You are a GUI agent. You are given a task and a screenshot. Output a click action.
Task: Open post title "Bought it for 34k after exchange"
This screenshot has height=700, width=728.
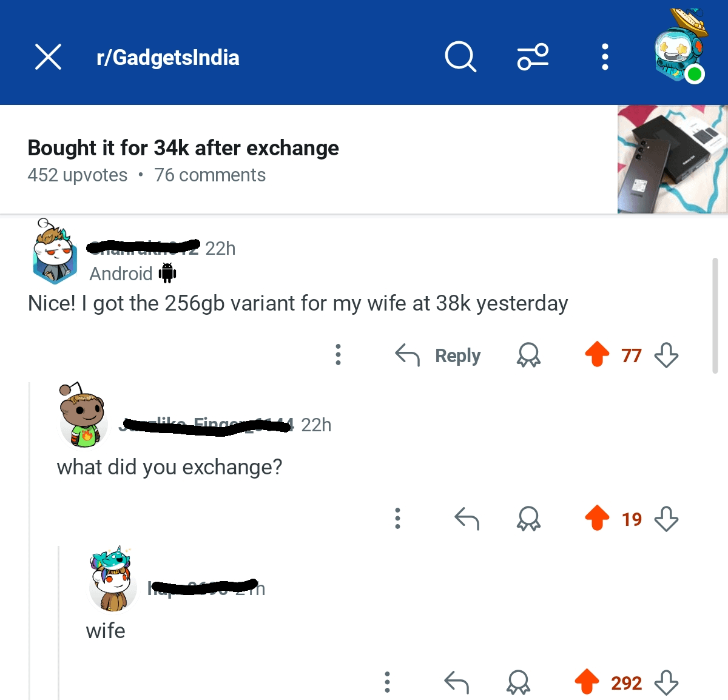click(183, 147)
